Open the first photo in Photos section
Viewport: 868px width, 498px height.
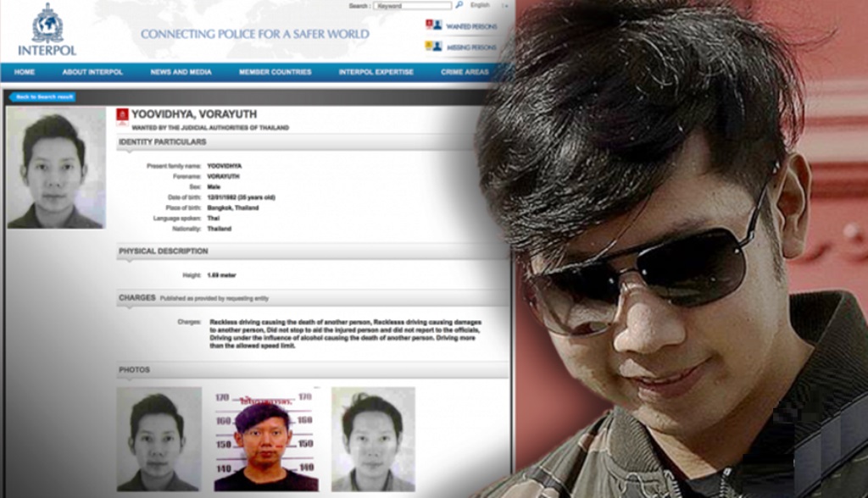[x=159, y=439]
